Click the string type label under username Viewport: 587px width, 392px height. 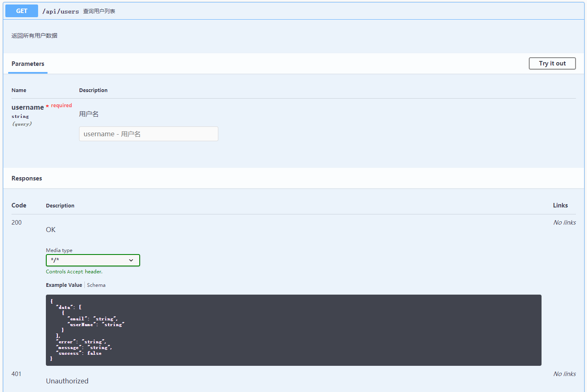[20, 116]
